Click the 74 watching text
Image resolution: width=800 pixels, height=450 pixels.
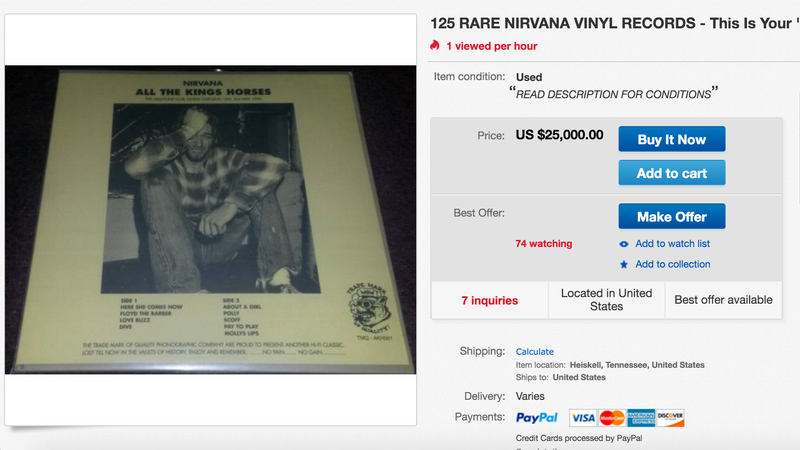[543, 244]
